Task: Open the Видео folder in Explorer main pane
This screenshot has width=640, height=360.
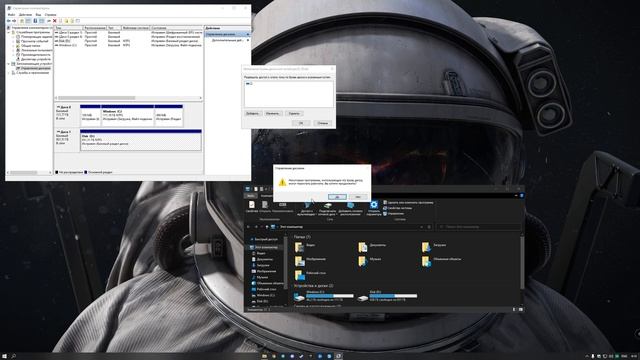Action: [x=305, y=247]
